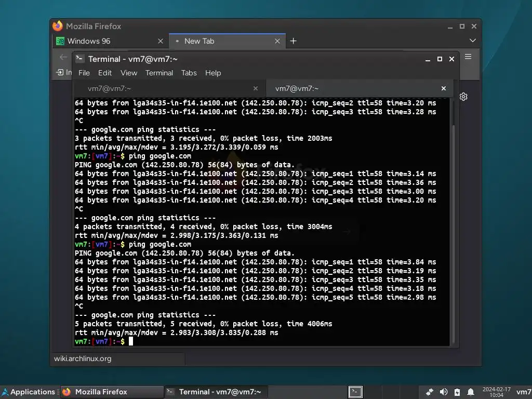This screenshot has height=399, width=532.
Task: Open the Tabs menu in Terminal
Action: click(189, 73)
